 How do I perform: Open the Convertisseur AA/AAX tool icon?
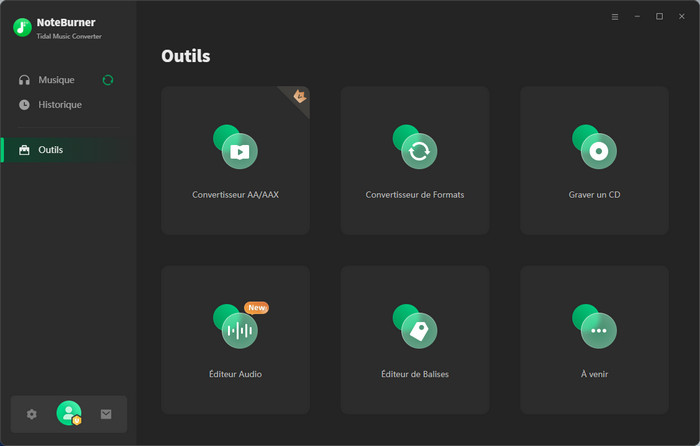point(239,151)
